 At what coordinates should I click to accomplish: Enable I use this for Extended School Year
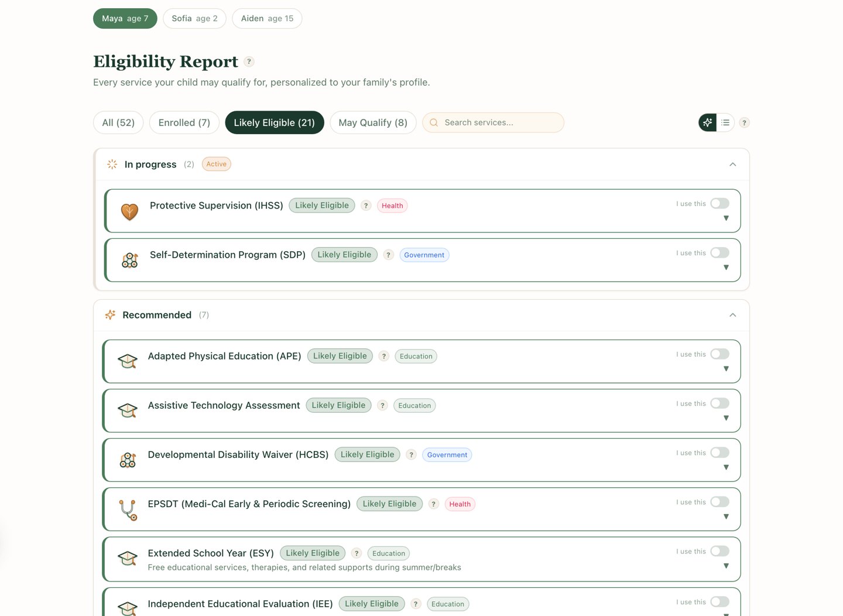pyautogui.click(x=720, y=552)
